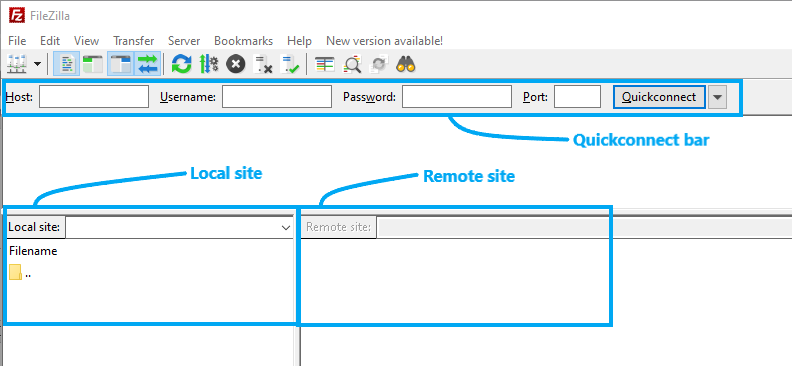Image resolution: width=792 pixels, height=366 pixels.
Task: Focus the Port input field
Action: tap(577, 96)
